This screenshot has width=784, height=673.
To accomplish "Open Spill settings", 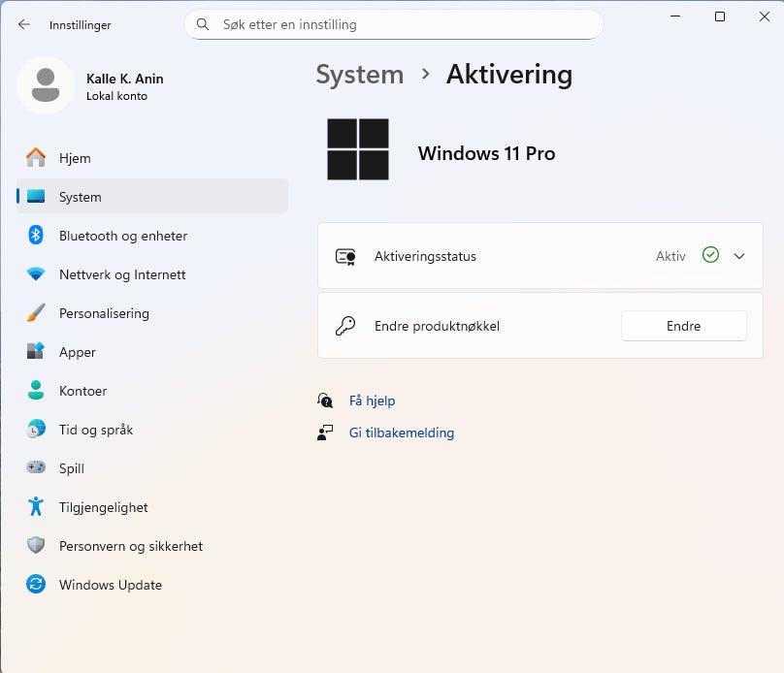I will click(x=152, y=468).
